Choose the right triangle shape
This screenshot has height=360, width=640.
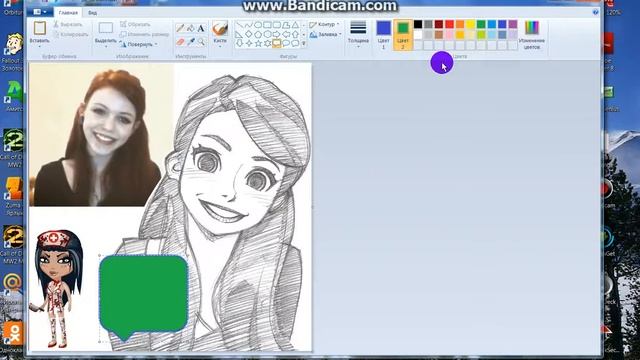click(240, 34)
